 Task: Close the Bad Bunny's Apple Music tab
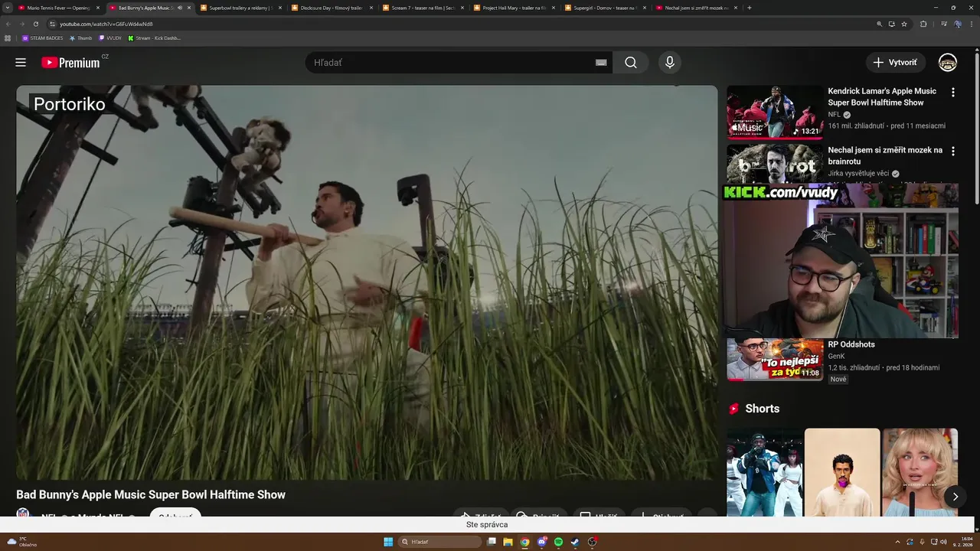(x=189, y=8)
